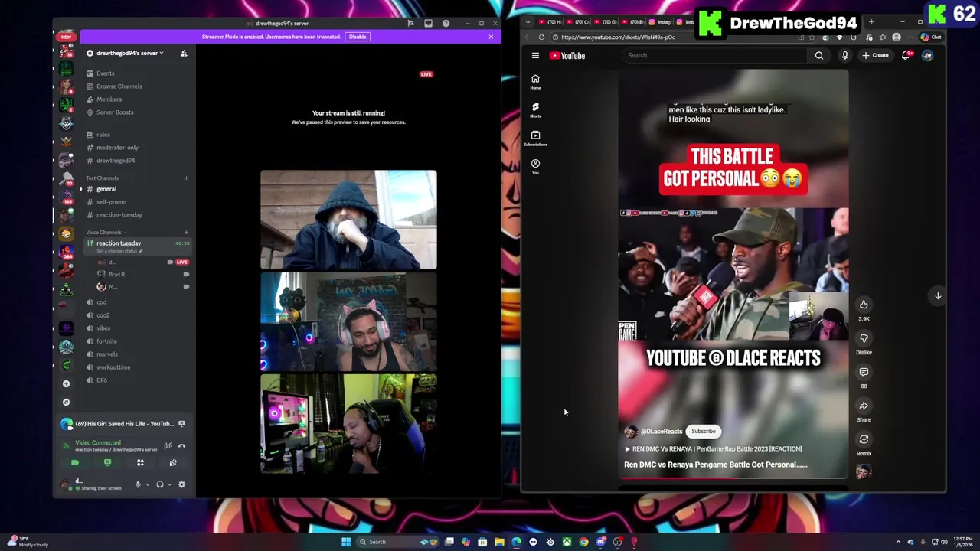The height and width of the screenshot is (551, 980).
Task: Toggle Discord camera on or off
Action: [74, 462]
